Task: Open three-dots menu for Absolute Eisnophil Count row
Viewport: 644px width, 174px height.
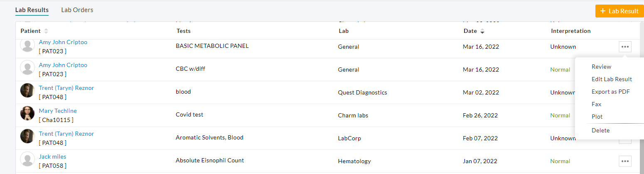Action: [625, 161]
